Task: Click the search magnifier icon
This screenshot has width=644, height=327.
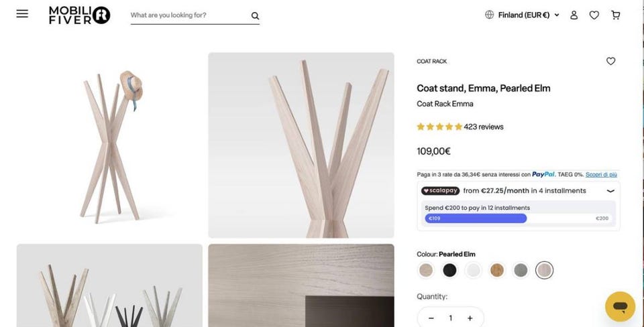Action: (255, 15)
